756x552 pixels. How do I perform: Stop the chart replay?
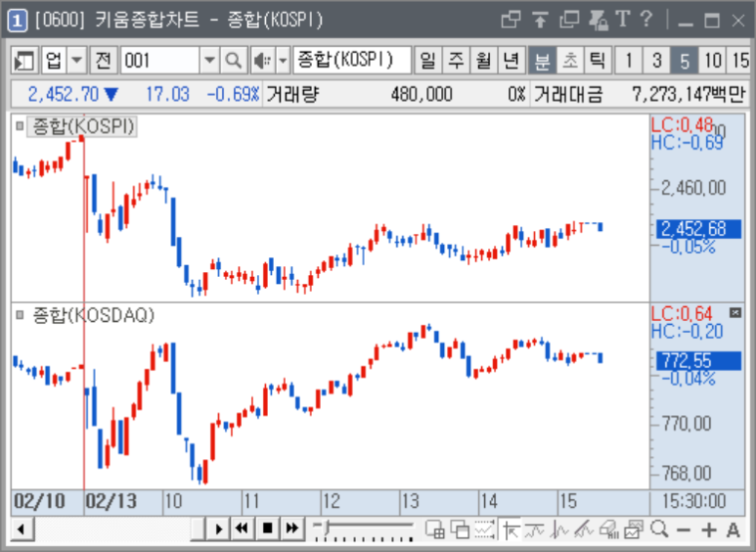268,529
